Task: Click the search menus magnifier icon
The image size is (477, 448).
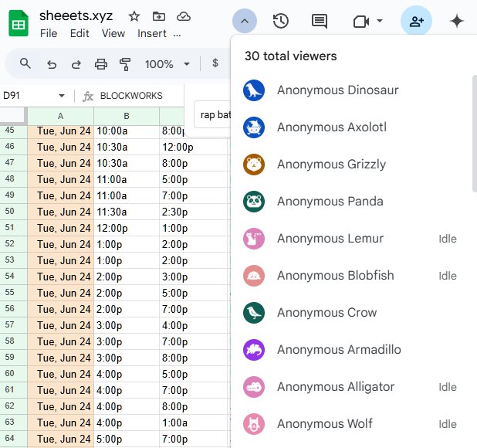Action: pyautogui.click(x=25, y=63)
